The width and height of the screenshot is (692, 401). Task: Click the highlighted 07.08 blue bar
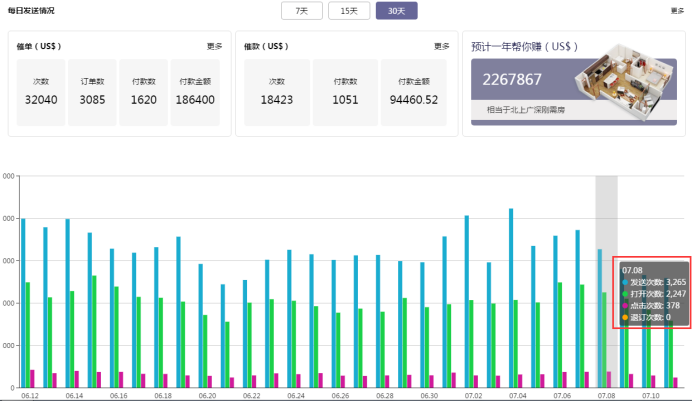point(600,319)
